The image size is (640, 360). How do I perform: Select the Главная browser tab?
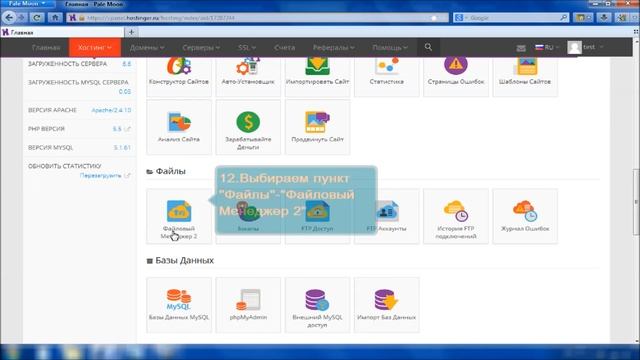(62, 32)
